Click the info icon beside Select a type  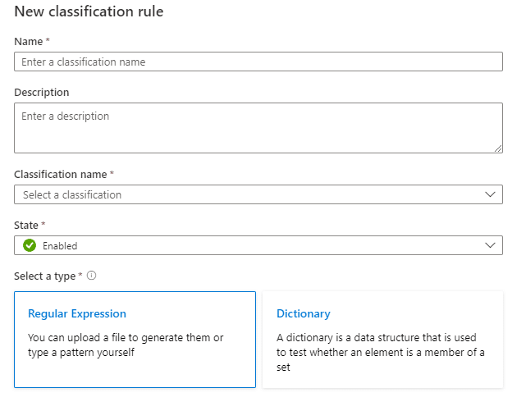point(91,276)
